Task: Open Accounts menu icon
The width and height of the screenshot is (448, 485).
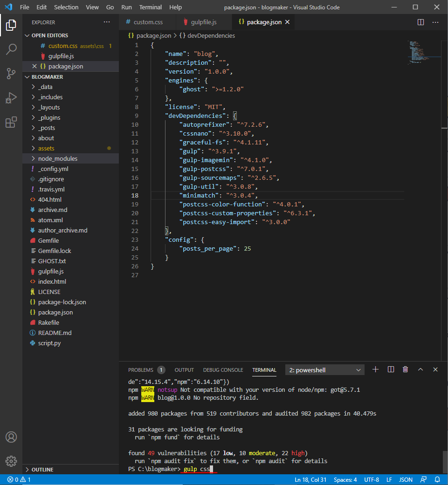Action: coord(11,437)
